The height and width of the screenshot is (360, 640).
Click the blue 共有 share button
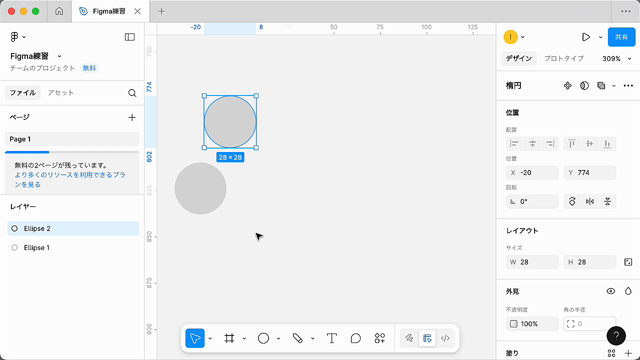[x=621, y=37]
